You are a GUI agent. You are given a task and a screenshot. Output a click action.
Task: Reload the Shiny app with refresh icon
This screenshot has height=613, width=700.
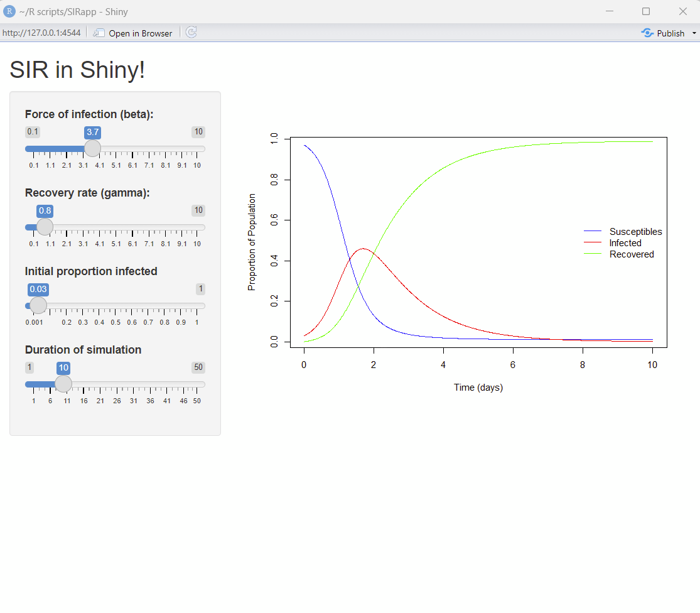[191, 33]
